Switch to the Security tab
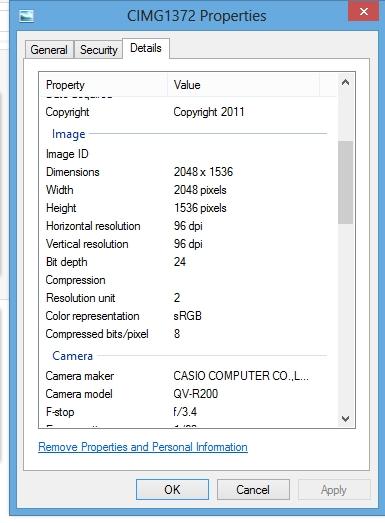Screen dimensions: 385x523 (x=99, y=50)
